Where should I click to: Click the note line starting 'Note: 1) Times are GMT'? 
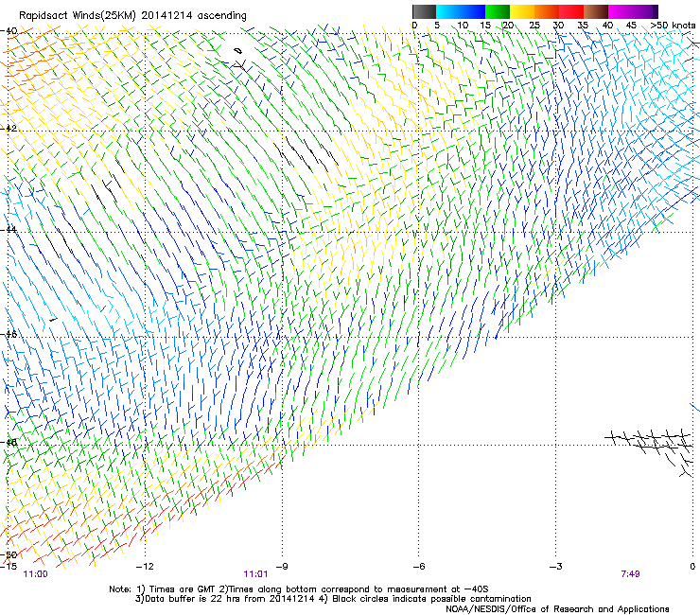tap(299, 589)
